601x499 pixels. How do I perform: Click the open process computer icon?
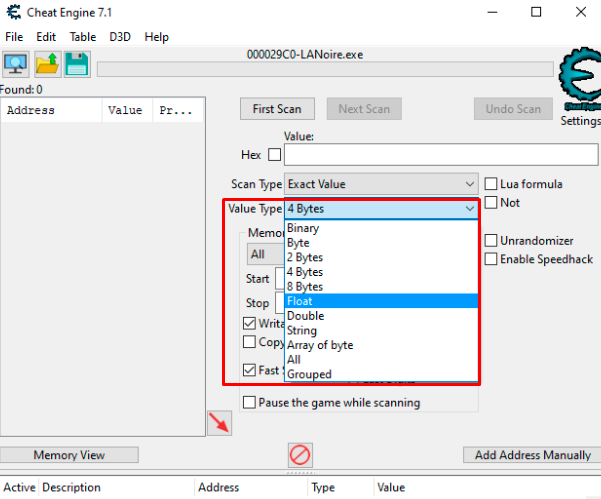tap(16, 65)
